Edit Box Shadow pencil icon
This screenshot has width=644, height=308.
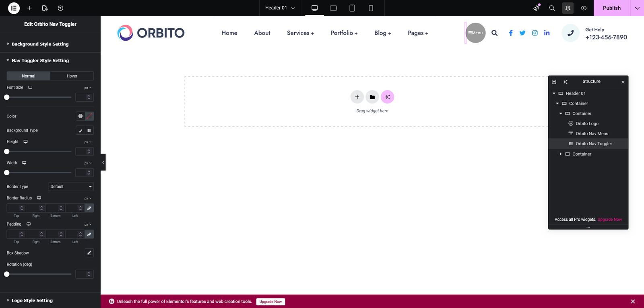pyautogui.click(x=89, y=253)
